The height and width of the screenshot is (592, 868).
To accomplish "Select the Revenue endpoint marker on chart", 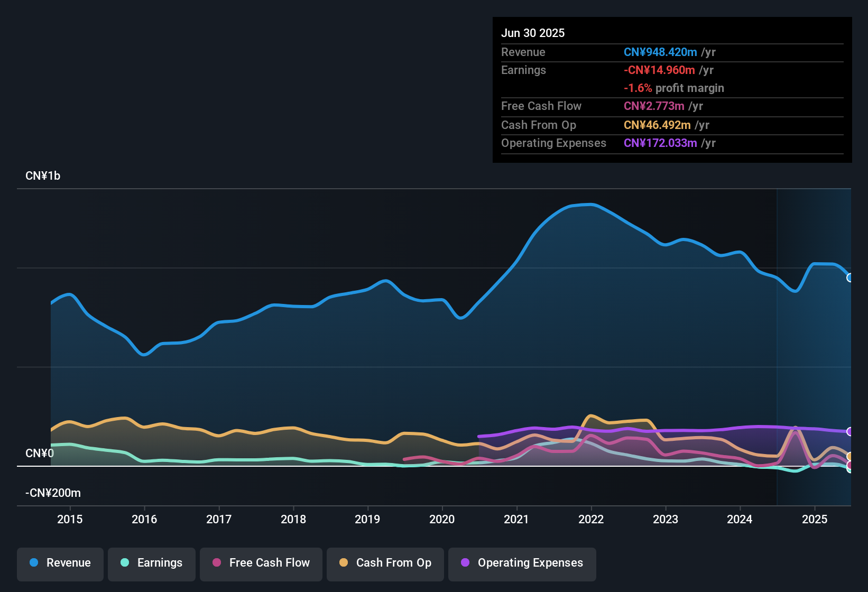I will [849, 277].
